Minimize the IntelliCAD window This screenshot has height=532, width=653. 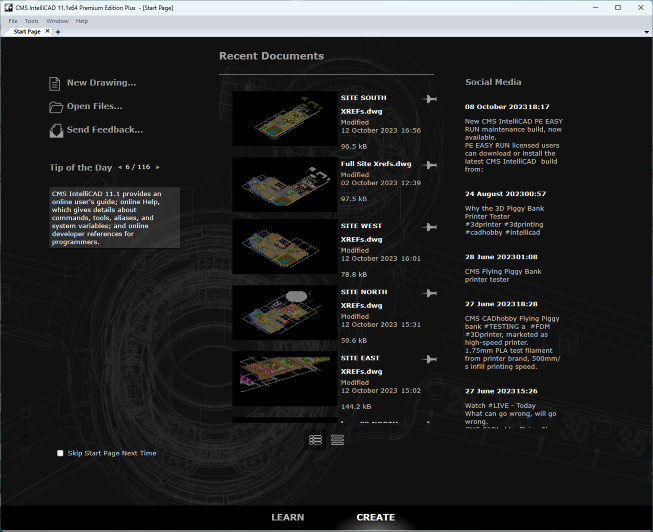click(596, 7)
